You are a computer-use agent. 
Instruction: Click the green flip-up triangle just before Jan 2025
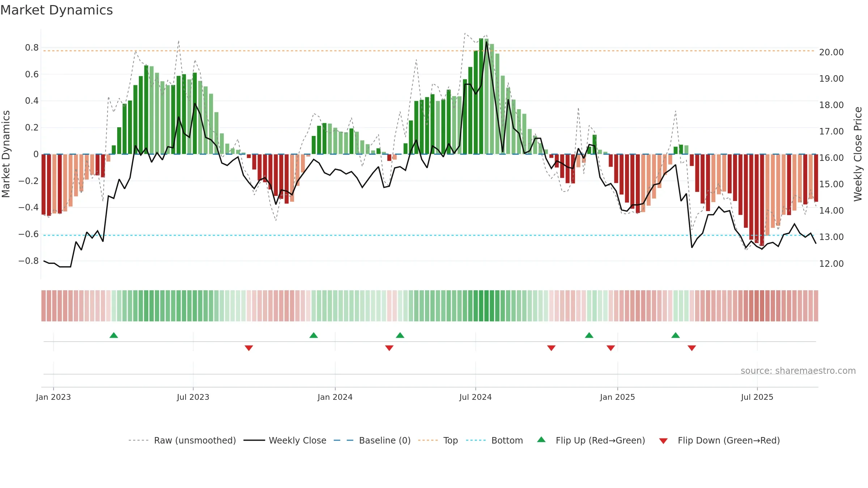click(589, 335)
